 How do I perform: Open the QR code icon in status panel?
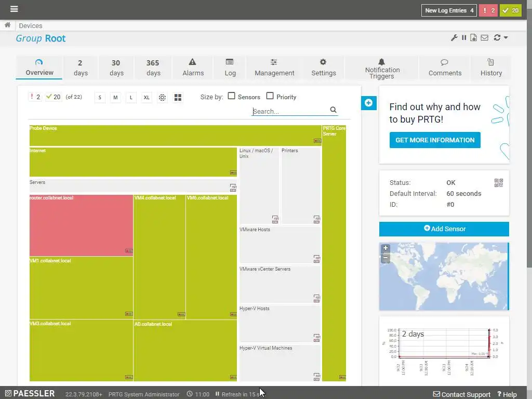(x=498, y=183)
